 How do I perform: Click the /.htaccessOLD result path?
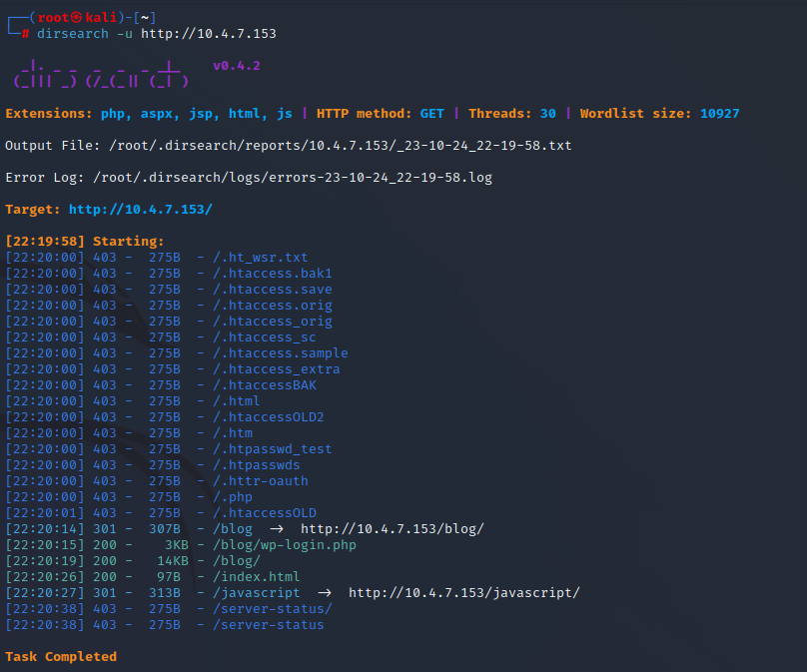click(x=265, y=512)
